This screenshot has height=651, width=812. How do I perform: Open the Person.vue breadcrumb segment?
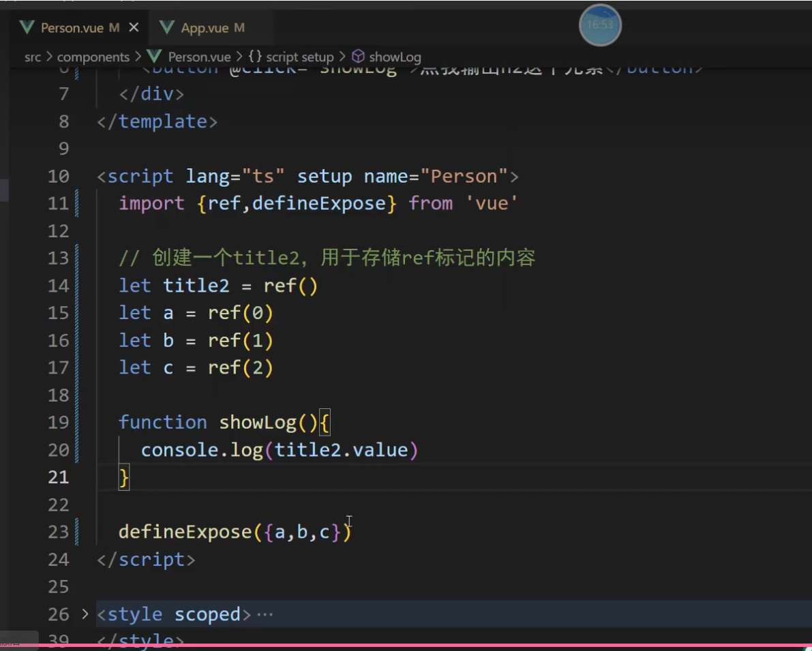click(199, 57)
